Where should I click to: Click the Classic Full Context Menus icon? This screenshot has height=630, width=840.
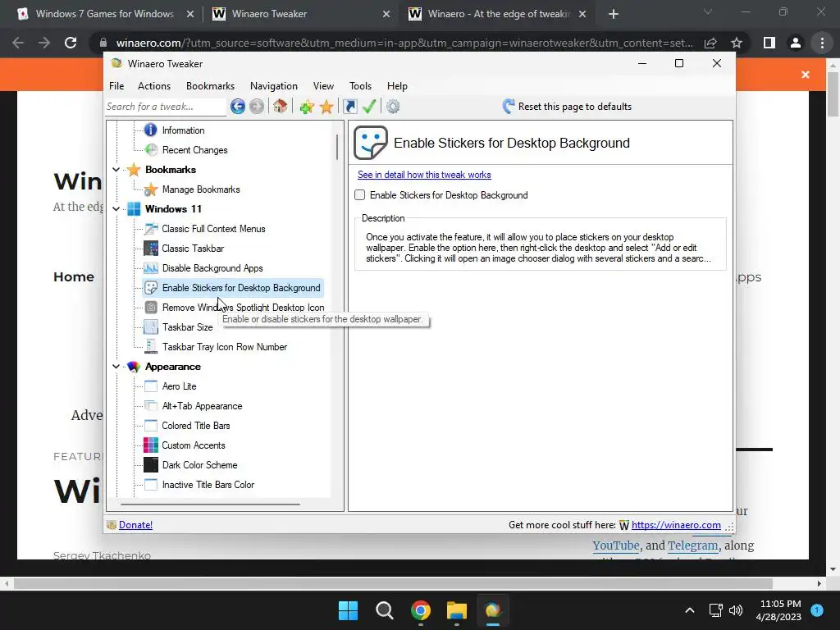[x=151, y=229]
